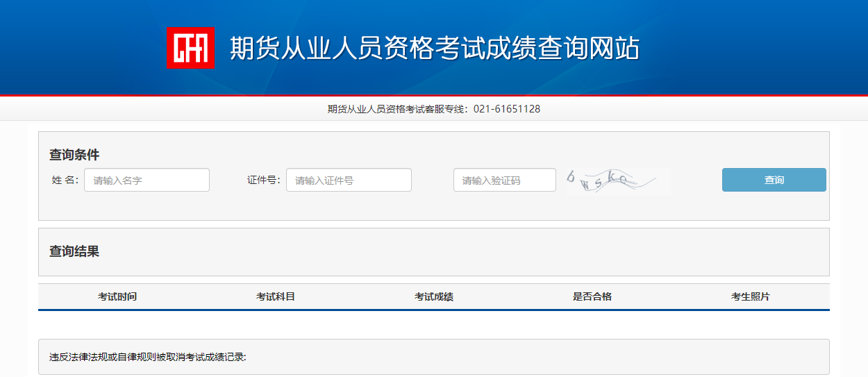Focus the 请输入名字 name input

coord(147,181)
